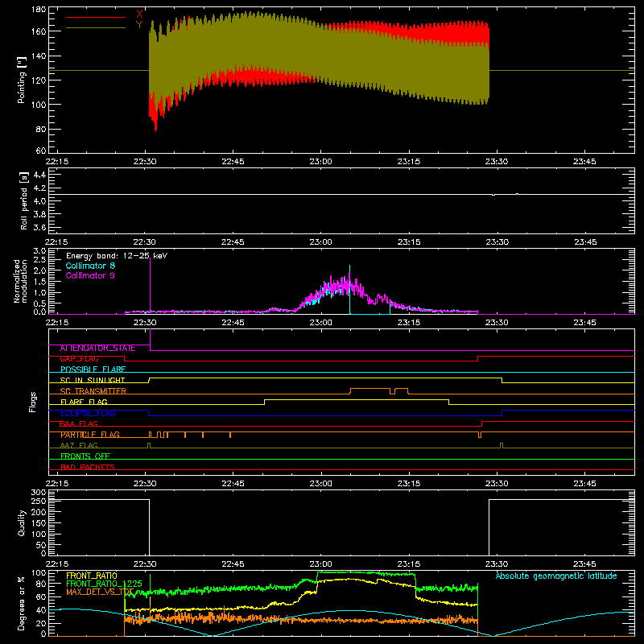Select the GAP_FLAG label
Viewport: 644px width, 644px height.
coord(79,359)
